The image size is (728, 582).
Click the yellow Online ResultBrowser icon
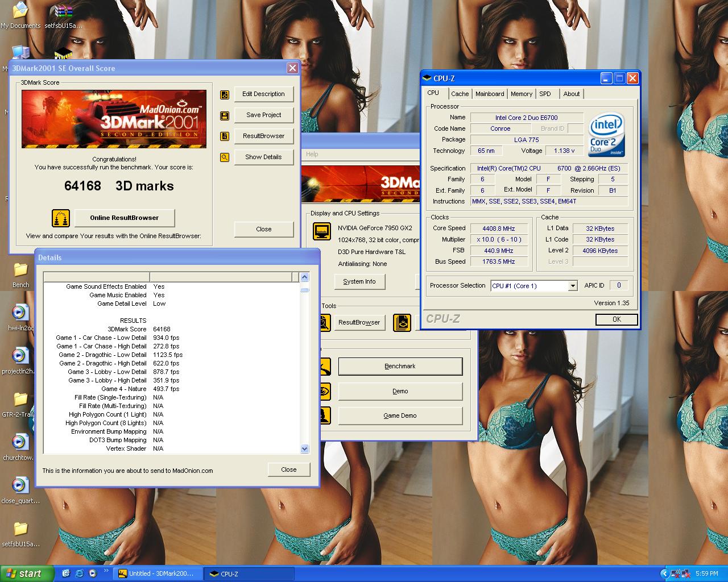coord(60,218)
